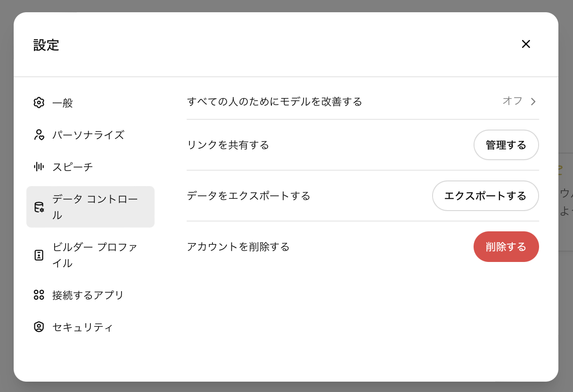The height and width of the screenshot is (392, 573).
Task: Expand the chevron next to オフ
Action: (x=533, y=101)
